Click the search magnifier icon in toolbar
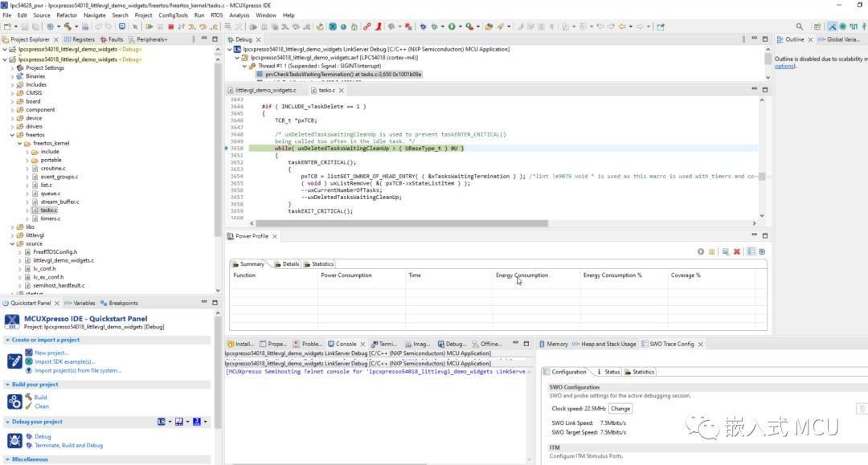The height and width of the screenshot is (465, 868). (x=800, y=27)
